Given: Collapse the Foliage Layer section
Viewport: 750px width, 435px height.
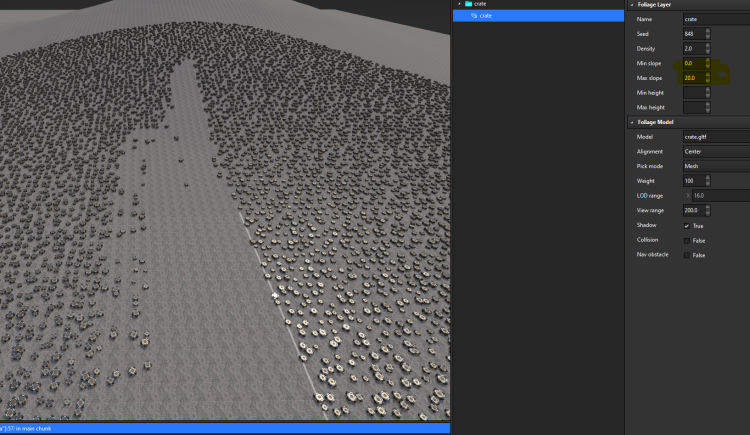Looking at the screenshot, I should point(631,5).
